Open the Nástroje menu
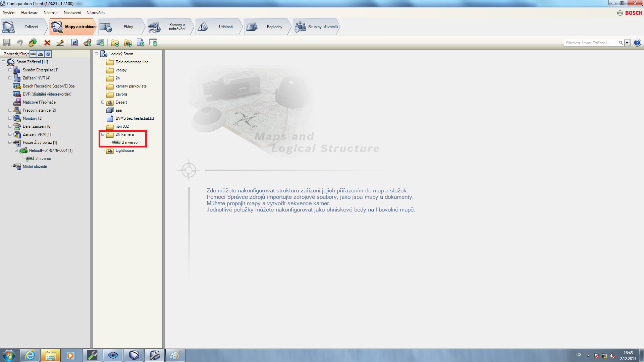 (x=51, y=13)
